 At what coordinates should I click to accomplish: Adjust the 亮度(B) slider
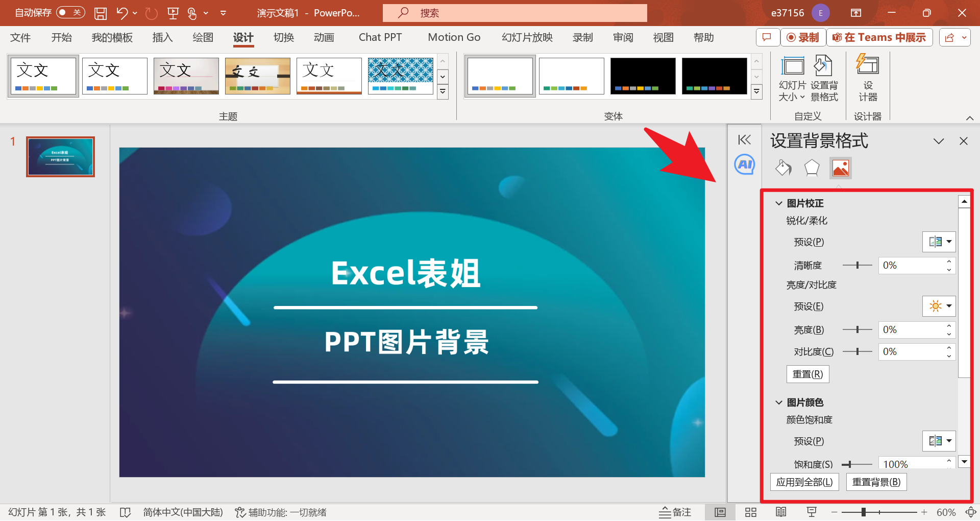click(857, 329)
